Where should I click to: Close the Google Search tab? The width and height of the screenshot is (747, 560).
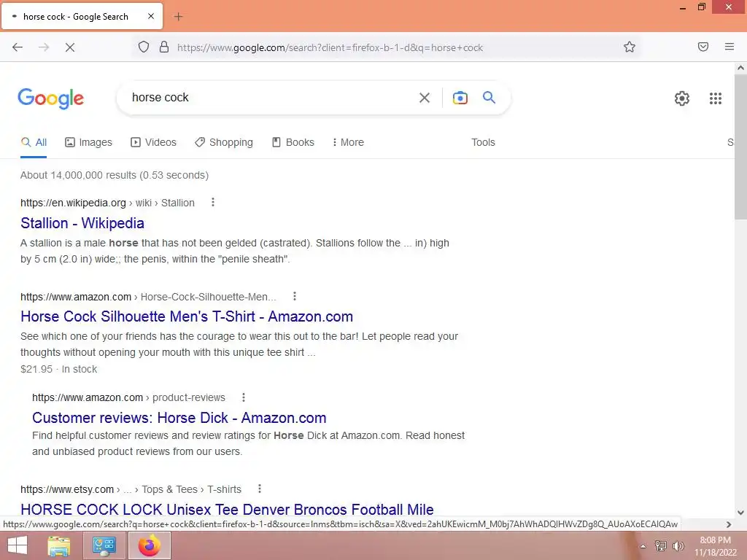(151, 16)
